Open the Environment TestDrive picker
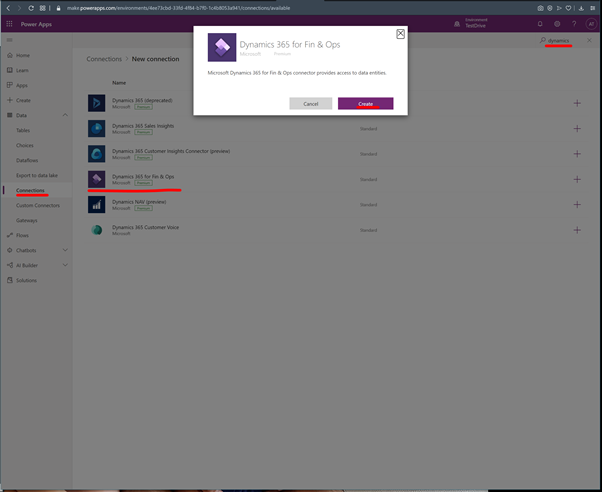The width and height of the screenshot is (602, 492). [471, 23]
